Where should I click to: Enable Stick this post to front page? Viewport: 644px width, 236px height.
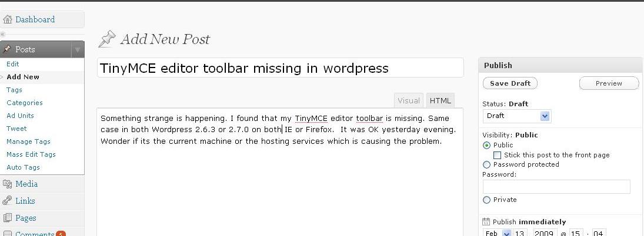pos(498,155)
